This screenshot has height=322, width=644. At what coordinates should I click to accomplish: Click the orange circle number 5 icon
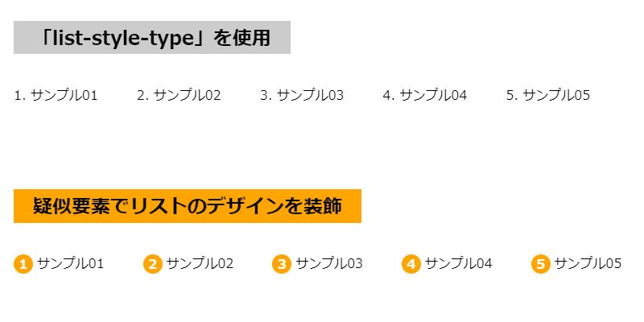point(540,264)
